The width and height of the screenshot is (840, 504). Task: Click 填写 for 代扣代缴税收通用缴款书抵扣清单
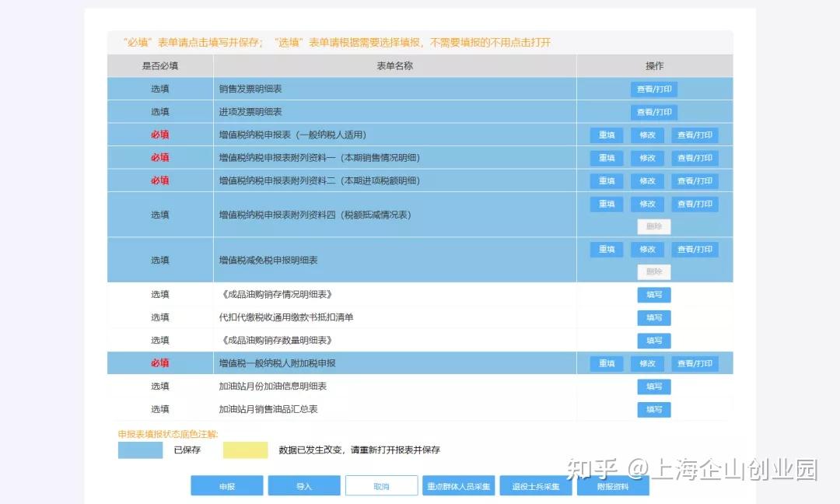(653, 317)
